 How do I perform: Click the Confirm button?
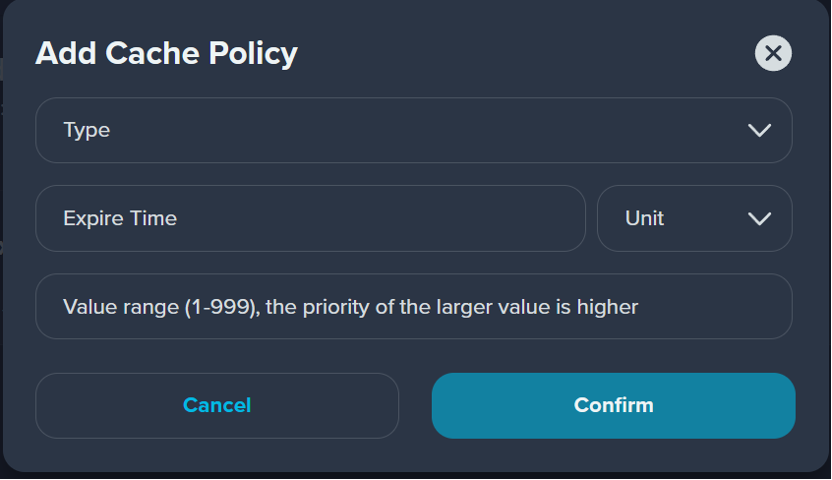coord(613,406)
